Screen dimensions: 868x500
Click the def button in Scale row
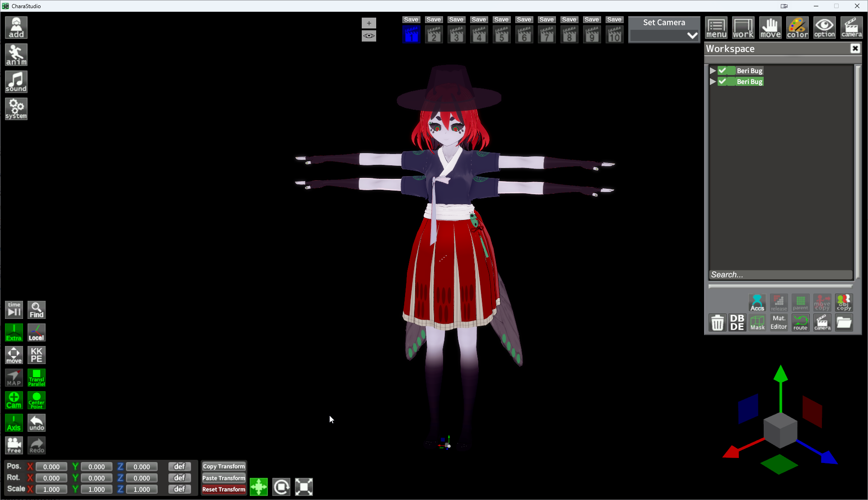point(180,489)
